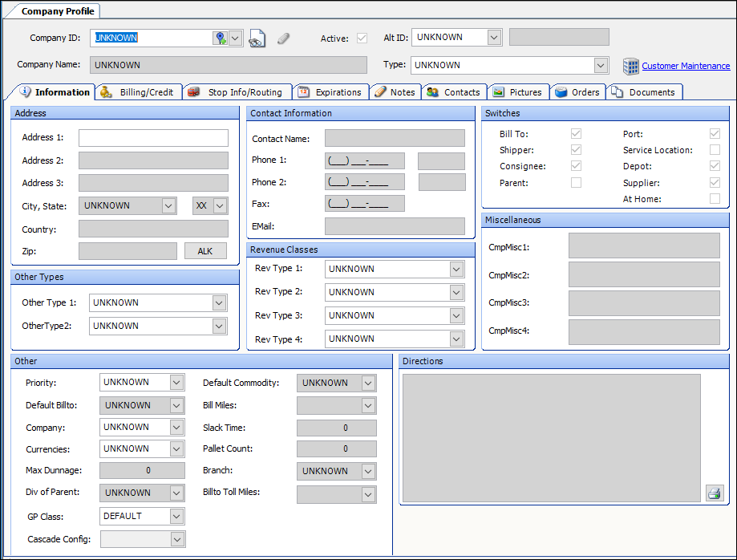This screenshot has width=737, height=560.
Task: Click the binoculars search icon beside Company ID
Action: coord(257,39)
